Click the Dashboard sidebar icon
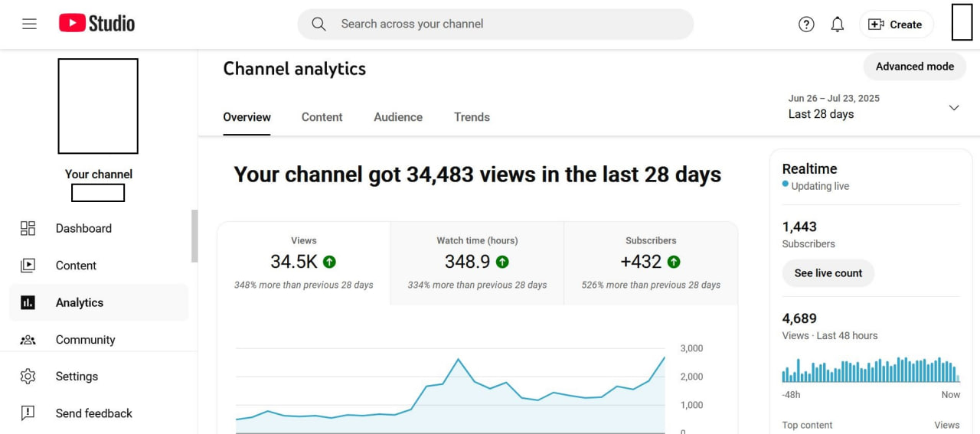The image size is (980, 434). [x=28, y=228]
